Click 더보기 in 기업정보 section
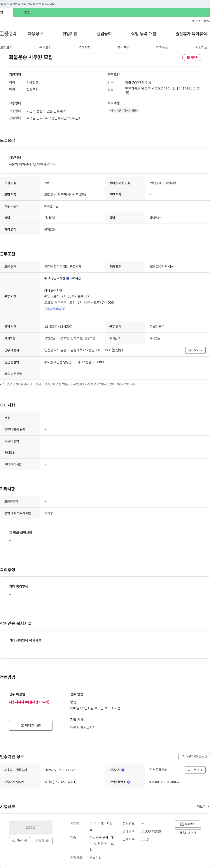The height and width of the screenshot is (868, 210). point(203,807)
